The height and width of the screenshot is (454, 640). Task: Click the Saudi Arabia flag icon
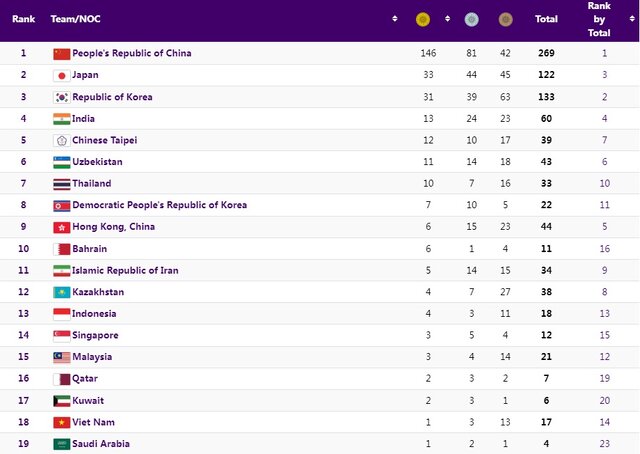pyautogui.click(x=61, y=444)
